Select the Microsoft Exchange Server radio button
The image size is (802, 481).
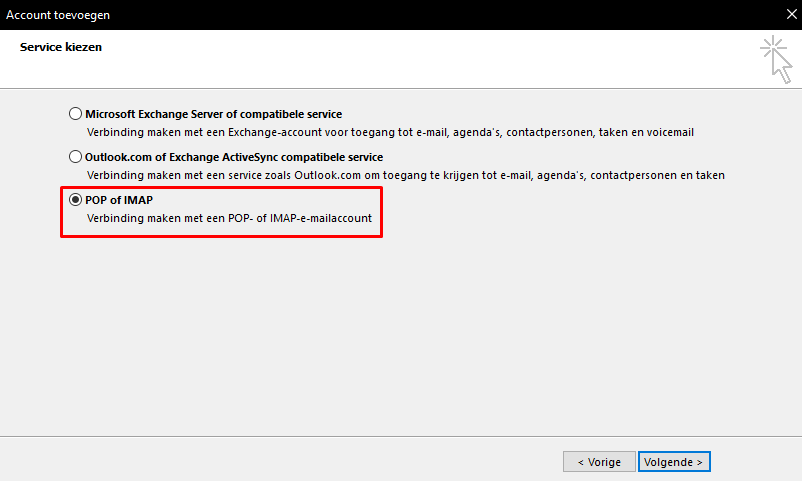tap(76, 114)
